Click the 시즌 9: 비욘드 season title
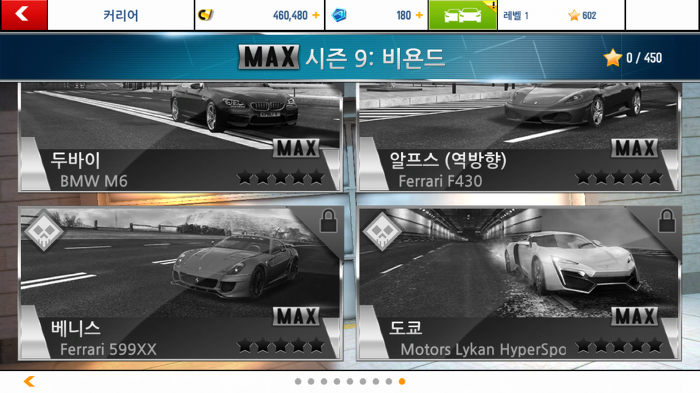 375,58
